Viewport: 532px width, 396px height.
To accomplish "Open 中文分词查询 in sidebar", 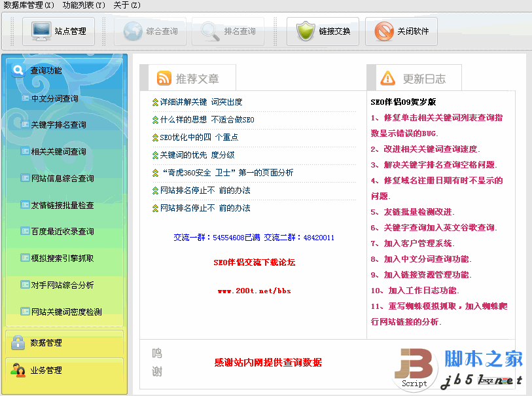I will 54,99.
